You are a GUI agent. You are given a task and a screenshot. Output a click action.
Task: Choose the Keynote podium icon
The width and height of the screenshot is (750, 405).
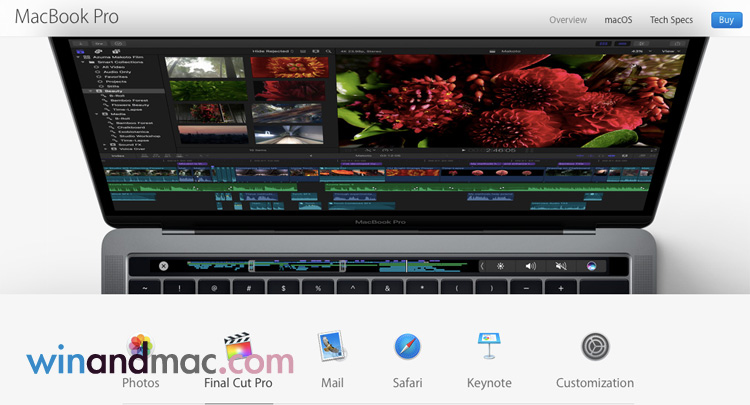pyautogui.click(x=489, y=347)
